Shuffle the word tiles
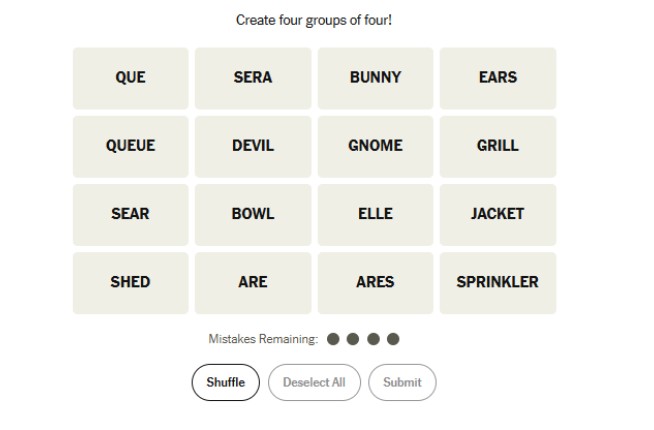 pyautogui.click(x=225, y=382)
